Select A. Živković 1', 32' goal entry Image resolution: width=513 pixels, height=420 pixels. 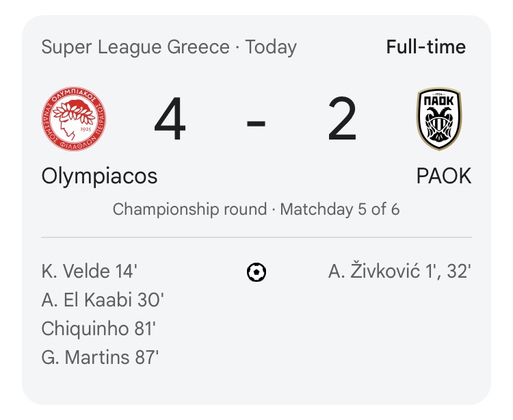point(399,272)
